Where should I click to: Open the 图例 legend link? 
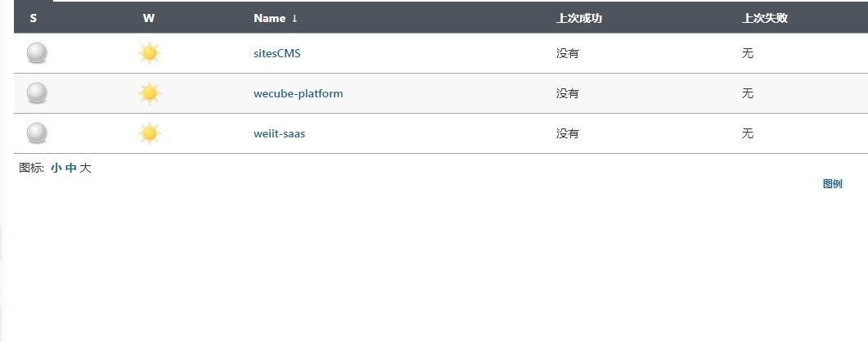(x=832, y=184)
